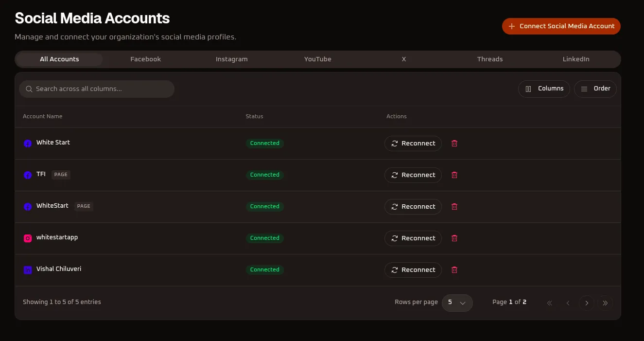Click Facebook icon beside WhiteStart page
The height and width of the screenshot is (341, 644).
(28, 207)
